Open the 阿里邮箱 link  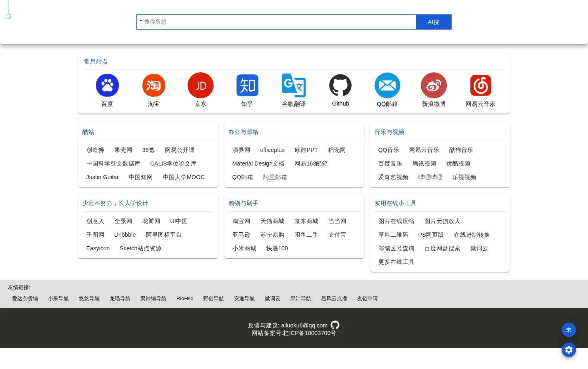point(275,177)
